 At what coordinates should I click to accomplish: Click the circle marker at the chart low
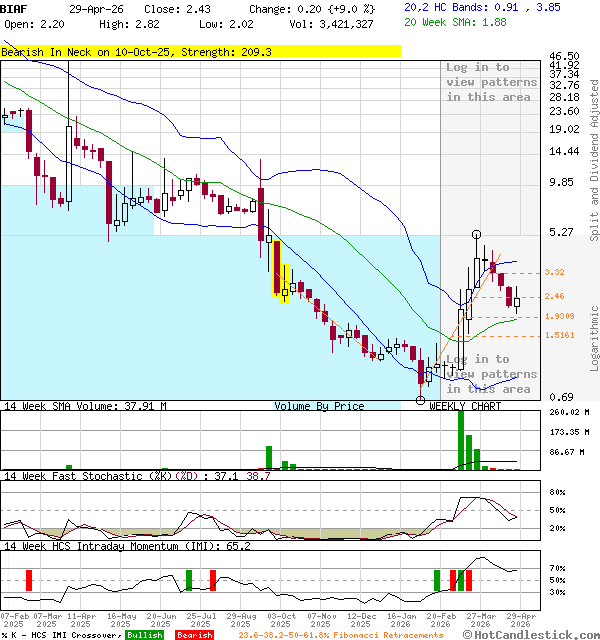coord(421,400)
